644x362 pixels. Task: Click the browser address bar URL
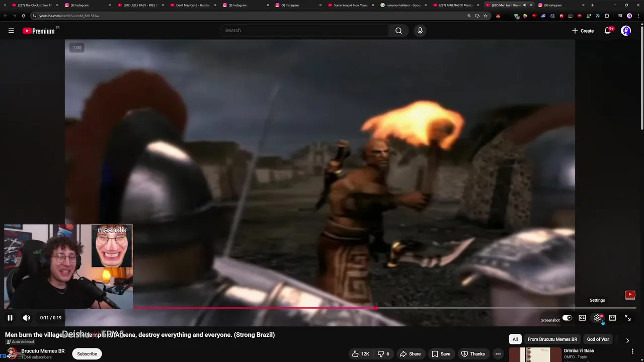[x=69, y=16]
